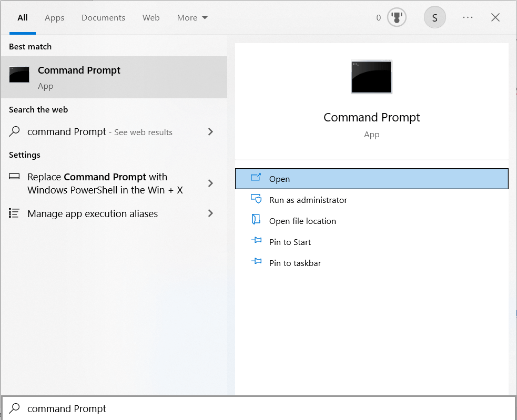Expand the arrow next to See web results
The image size is (517, 420).
211,132
